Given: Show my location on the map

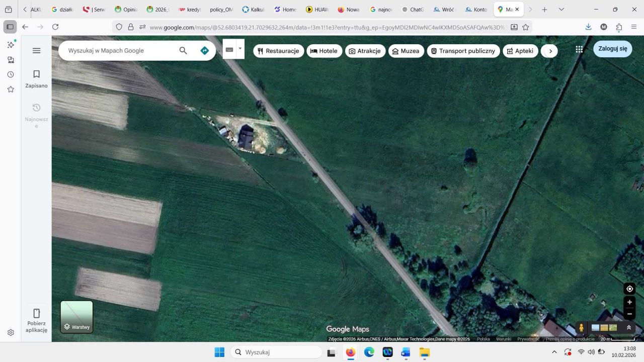Looking at the screenshot, I should point(629,289).
